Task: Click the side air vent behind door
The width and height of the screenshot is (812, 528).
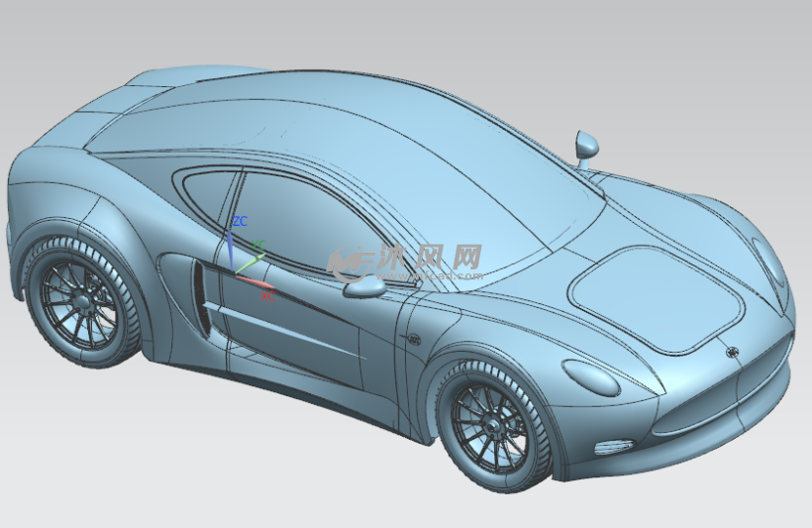Action: pos(199,298)
